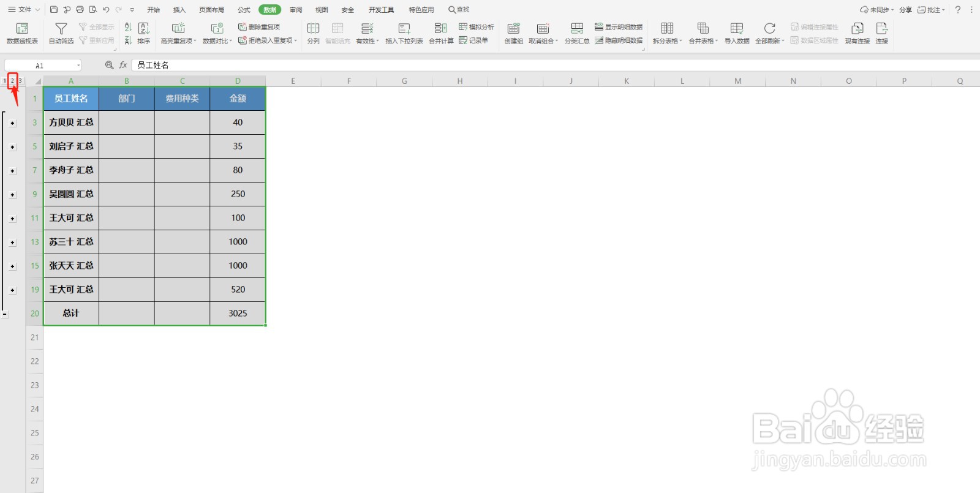Switch to the View (视图) tab
The width and height of the screenshot is (980, 493).
pyautogui.click(x=322, y=10)
